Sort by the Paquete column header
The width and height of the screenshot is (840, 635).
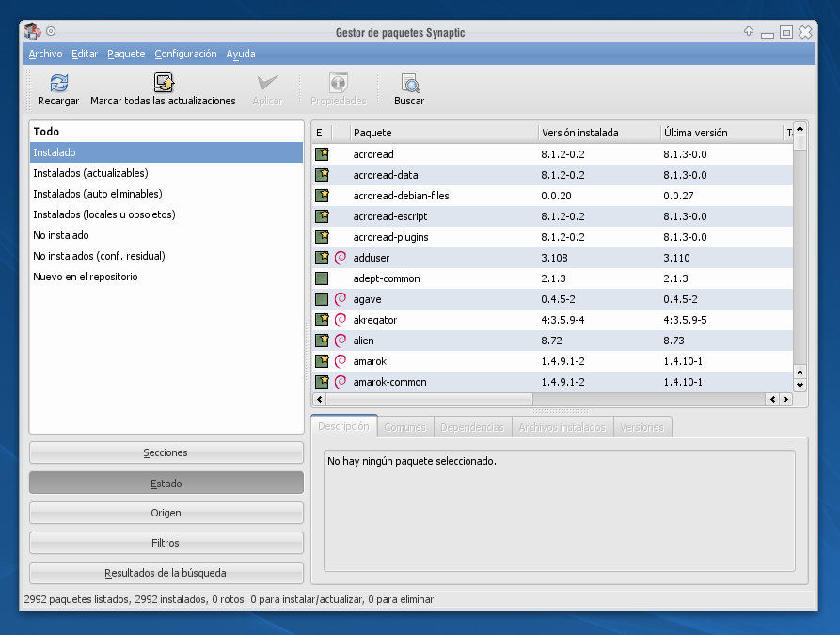[x=444, y=133]
